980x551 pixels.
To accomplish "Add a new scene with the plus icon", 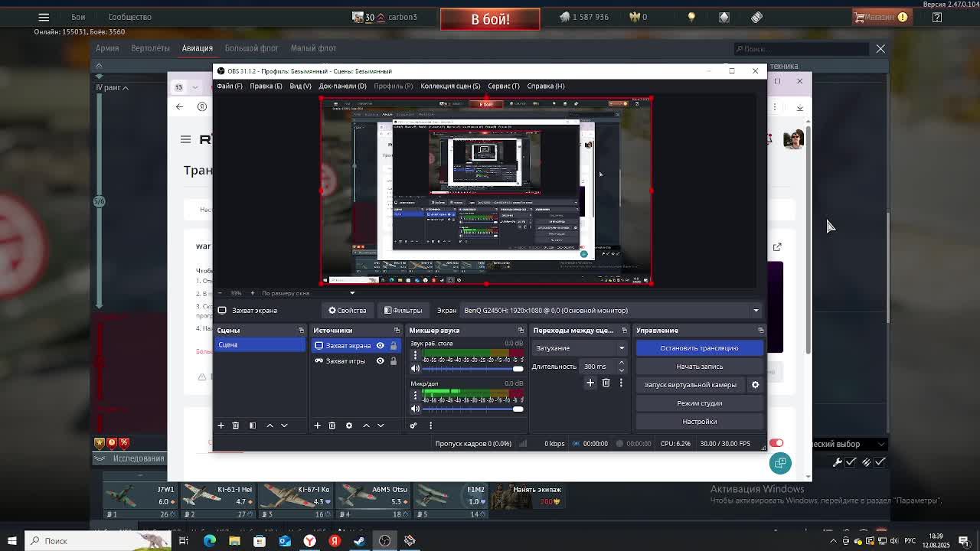I will click(x=220, y=425).
